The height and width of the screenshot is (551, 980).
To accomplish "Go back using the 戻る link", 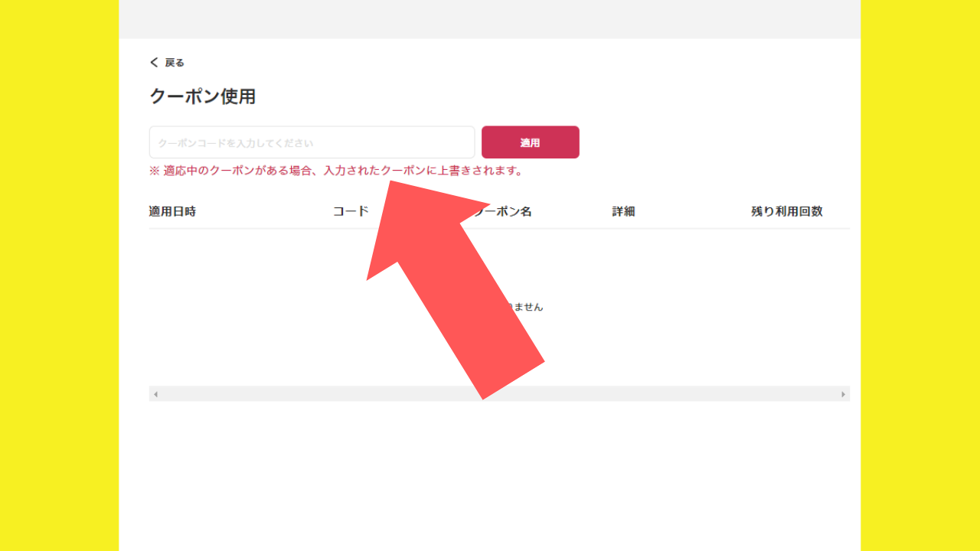I will point(167,63).
